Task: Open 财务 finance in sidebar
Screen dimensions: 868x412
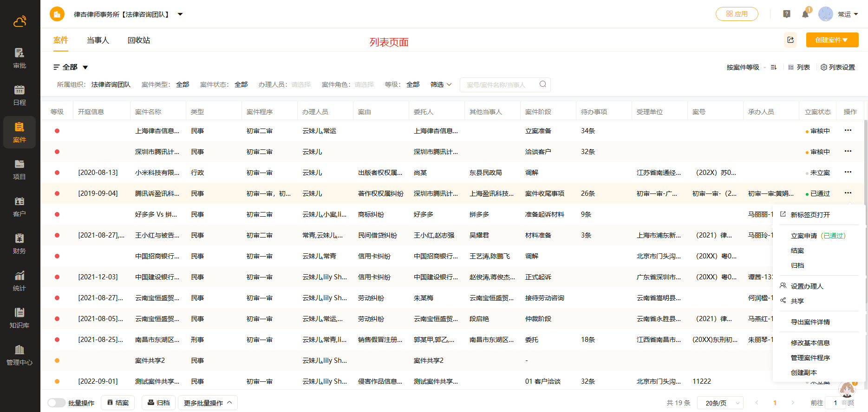Action: click(20, 244)
